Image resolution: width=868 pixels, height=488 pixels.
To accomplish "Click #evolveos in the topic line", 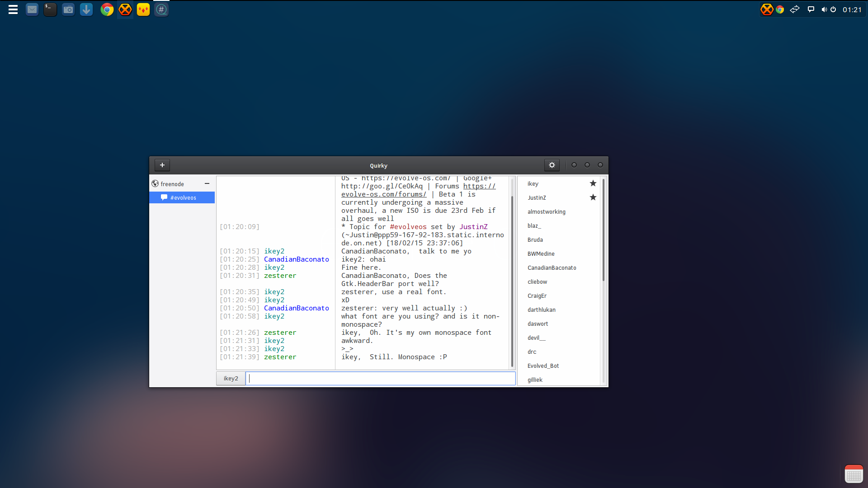I will 408,227.
